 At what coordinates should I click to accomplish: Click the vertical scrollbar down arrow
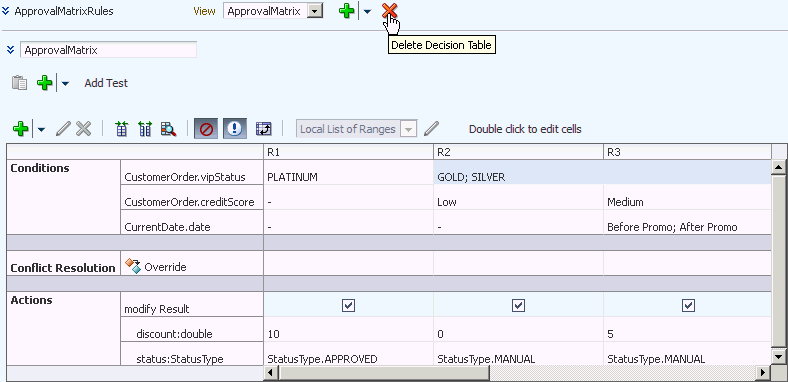(x=778, y=356)
